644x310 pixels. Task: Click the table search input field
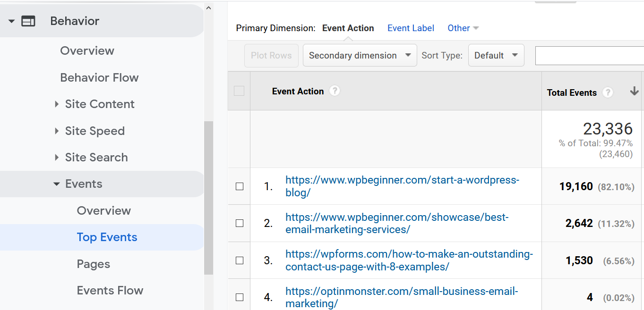point(589,56)
